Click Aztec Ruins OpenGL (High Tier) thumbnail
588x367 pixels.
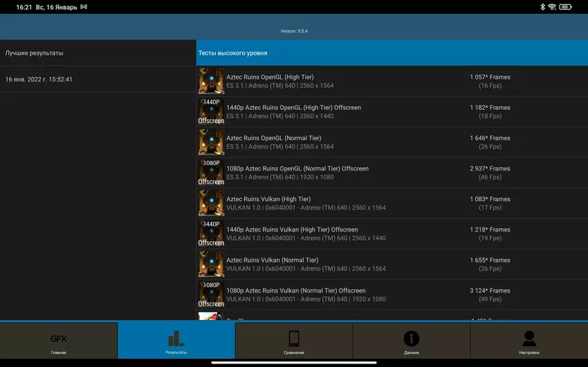coord(211,81)
